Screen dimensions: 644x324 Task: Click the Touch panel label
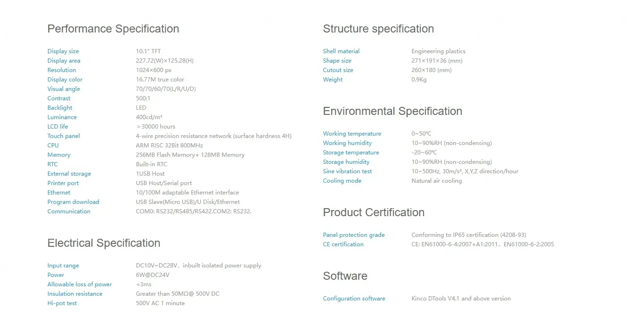click(64, 136)
